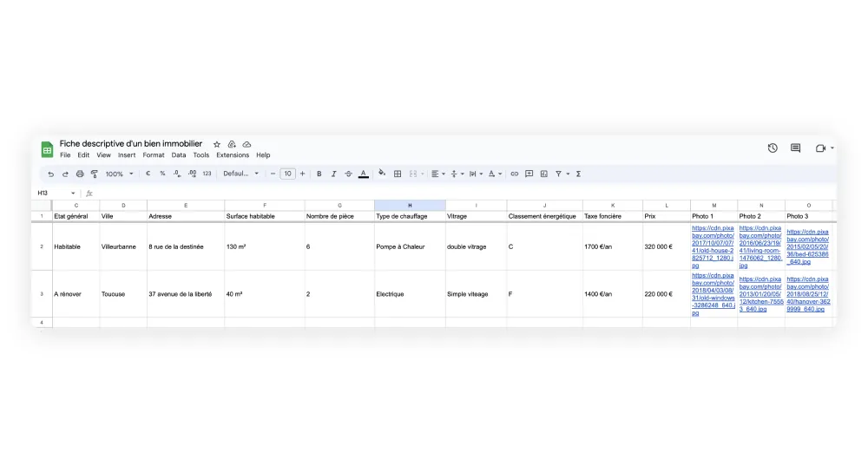Click the Merge cells icon
The image size is (868, 466).
[x=413, y=174]
